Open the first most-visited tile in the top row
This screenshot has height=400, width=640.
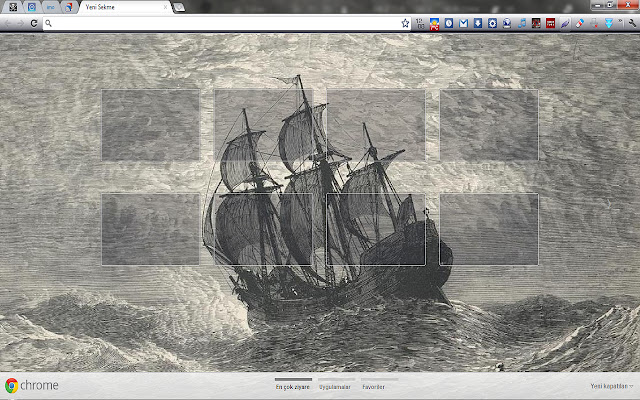coord(151,125)
